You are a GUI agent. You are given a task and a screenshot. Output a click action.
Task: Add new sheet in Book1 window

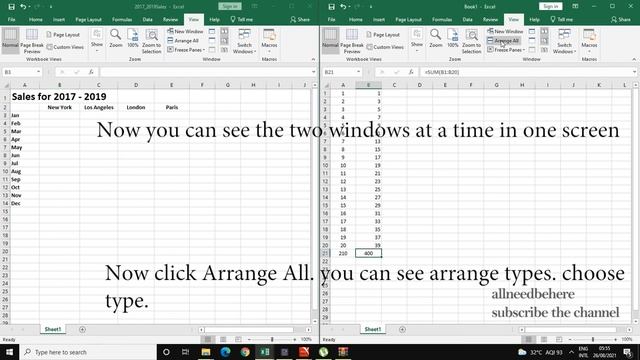click(x=402, y=329)
